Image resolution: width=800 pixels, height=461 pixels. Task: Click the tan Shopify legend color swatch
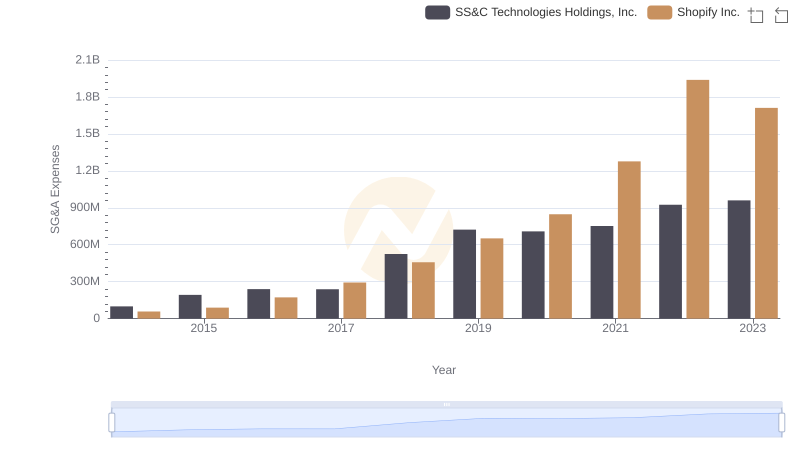point(659,12)
